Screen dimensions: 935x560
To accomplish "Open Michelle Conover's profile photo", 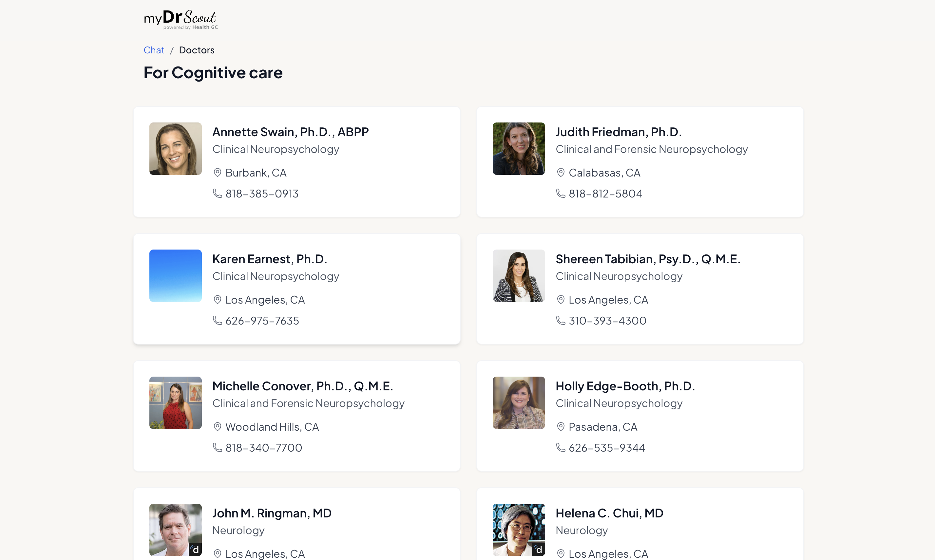I will [176, 402].
